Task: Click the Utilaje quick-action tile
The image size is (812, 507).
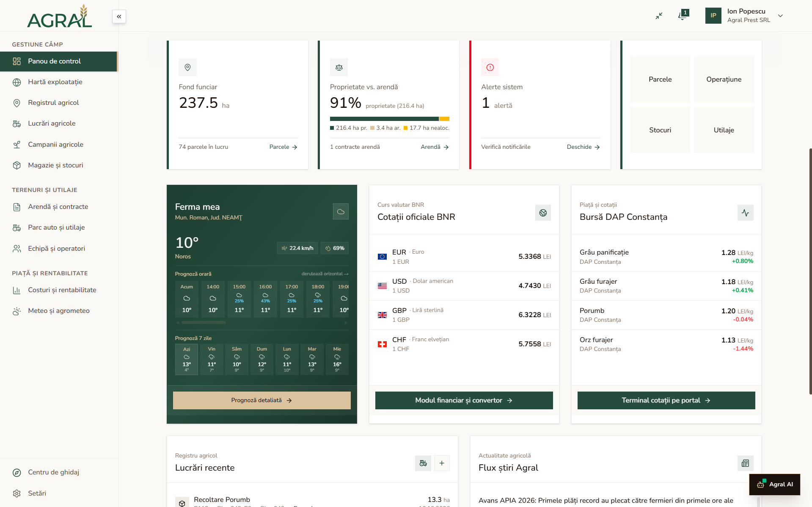Action: pos(724,130)
